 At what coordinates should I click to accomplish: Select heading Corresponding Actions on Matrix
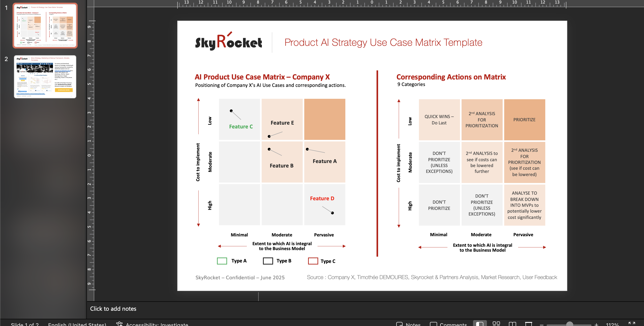(451, 77)
